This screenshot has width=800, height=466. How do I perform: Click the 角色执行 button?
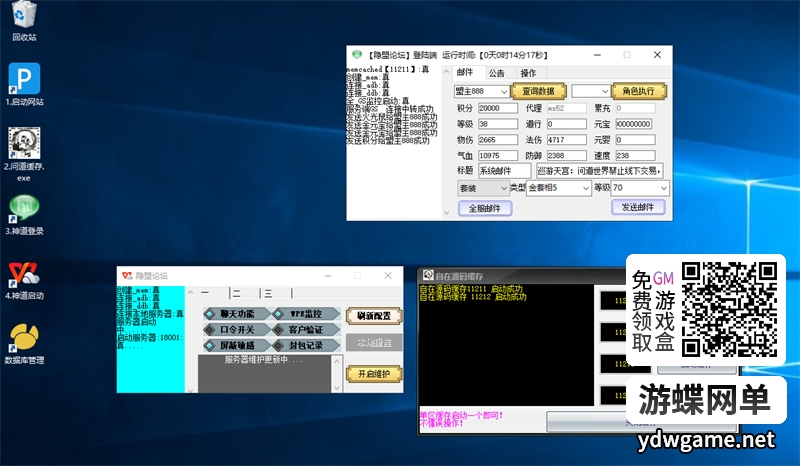[639, 91]
